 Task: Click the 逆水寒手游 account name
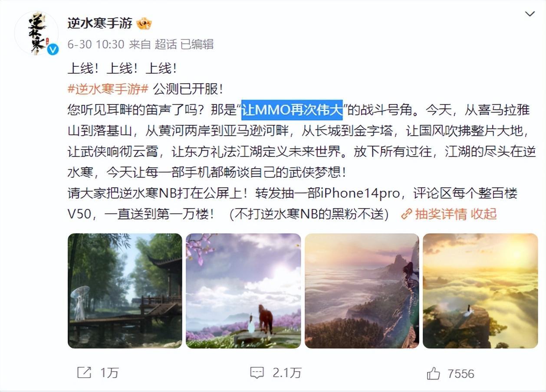tap(100, 23)
